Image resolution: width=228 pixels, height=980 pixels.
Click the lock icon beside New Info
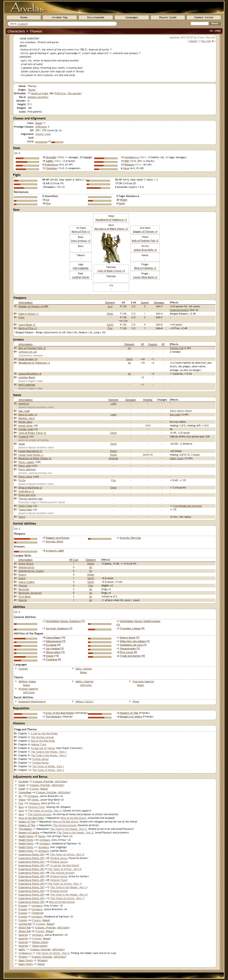(x=213, y=41)
